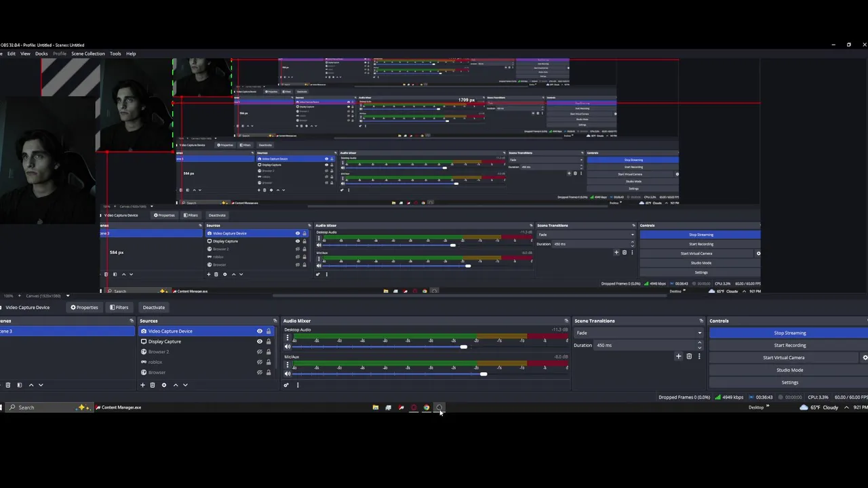Click Stop Streaming button
The width and height of the screenshot is (868, 488).
click(x=789, y=333)
